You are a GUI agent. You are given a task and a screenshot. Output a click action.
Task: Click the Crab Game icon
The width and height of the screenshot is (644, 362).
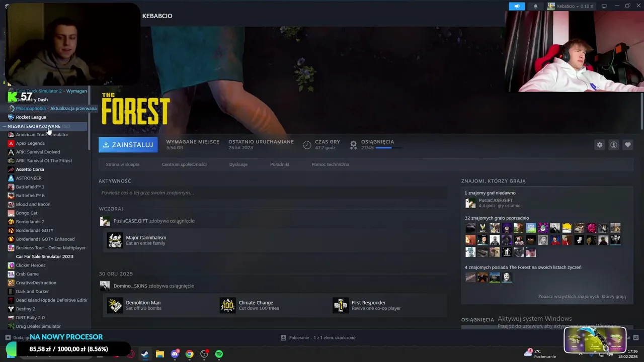tap(11, 274)
